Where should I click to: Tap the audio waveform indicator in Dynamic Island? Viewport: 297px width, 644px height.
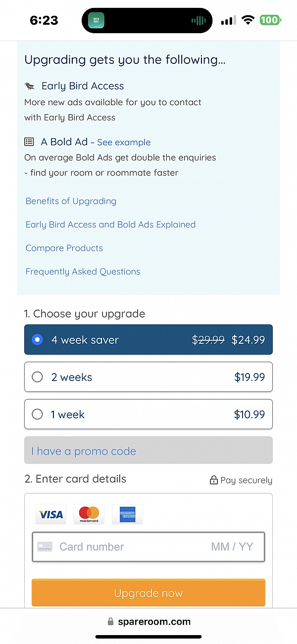click(198, 20)
